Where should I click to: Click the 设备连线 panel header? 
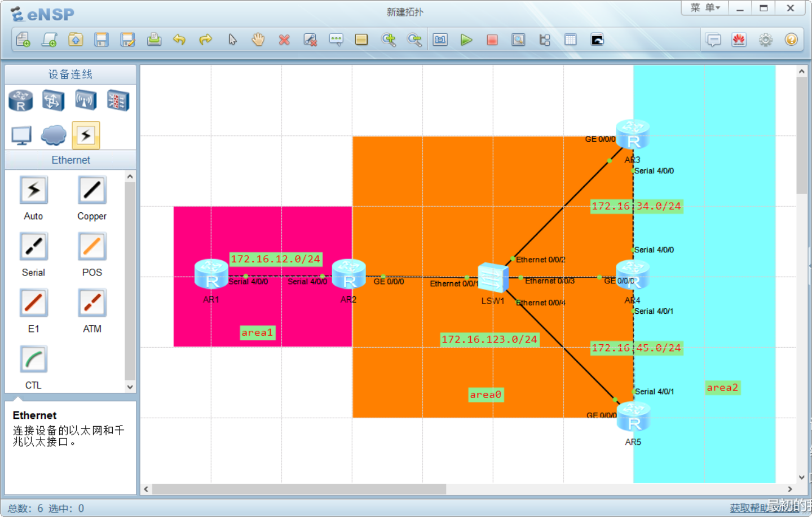(70, 75)
